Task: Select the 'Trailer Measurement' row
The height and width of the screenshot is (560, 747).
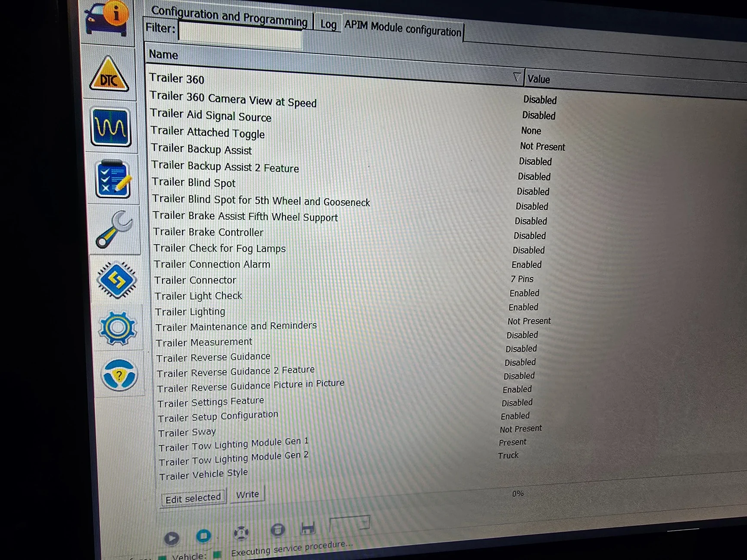Action: coord(204,342)
